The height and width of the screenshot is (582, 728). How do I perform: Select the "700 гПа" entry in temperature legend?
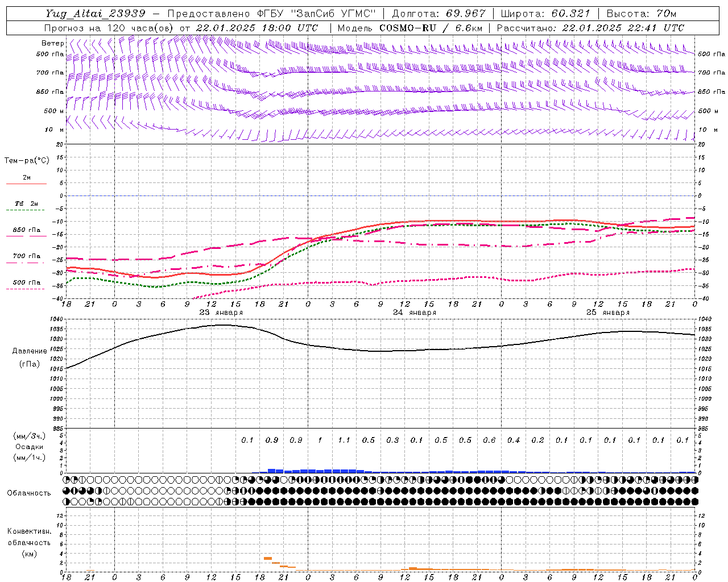click(x=27, y=256)
